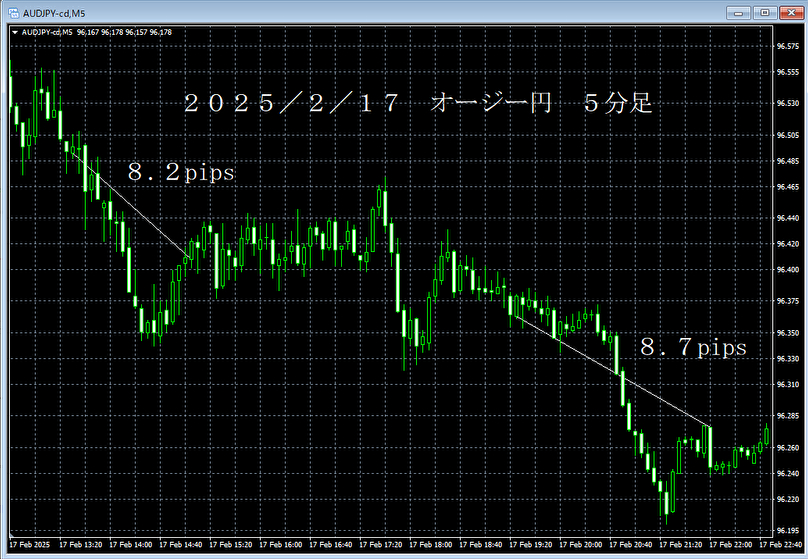Close the AUDJPY-cd,M5 chart window

(x=792, y=13)
